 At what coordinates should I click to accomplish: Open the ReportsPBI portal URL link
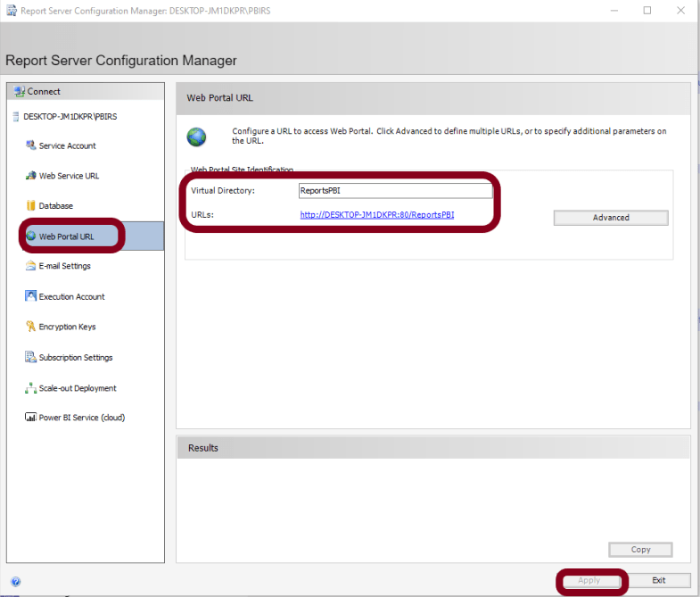click(x=376, y=215)
